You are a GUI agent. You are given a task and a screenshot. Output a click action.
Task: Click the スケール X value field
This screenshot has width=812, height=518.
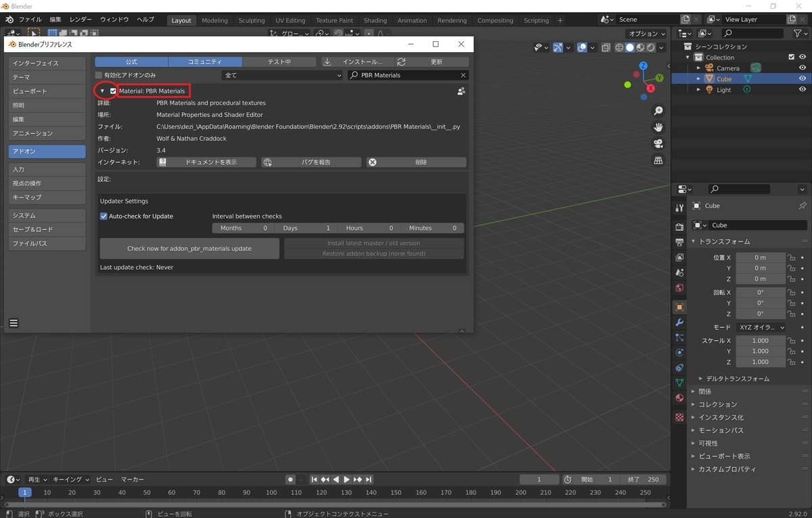click(x=761, y=341)
